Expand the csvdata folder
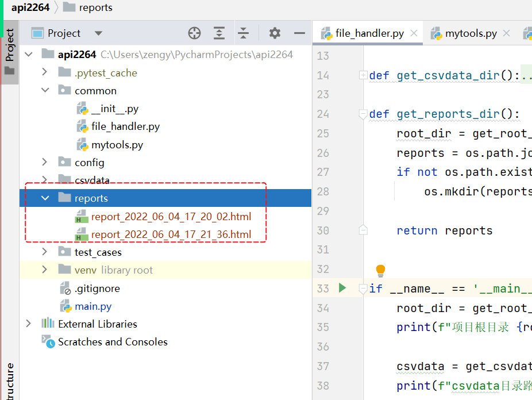Viewport: 532px width, 400px height. (x=44, y=179)
